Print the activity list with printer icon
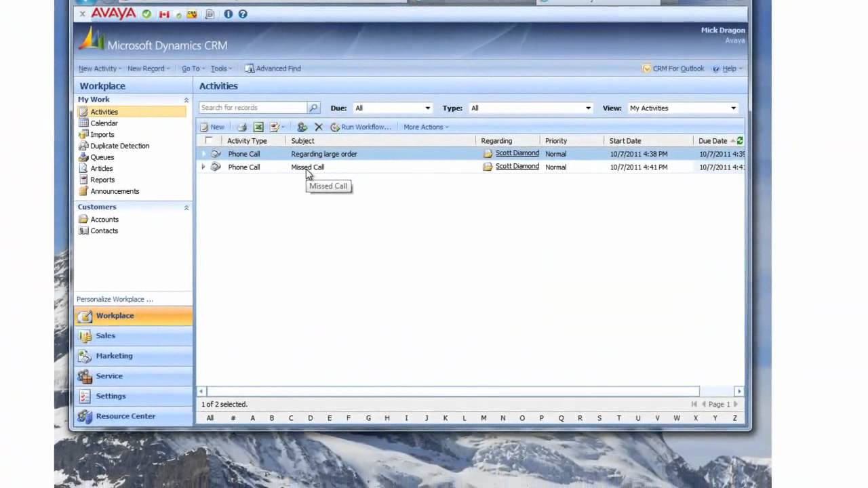Image resolution: width=868 pixels, height=488 pixels. (x=241, y=127)
